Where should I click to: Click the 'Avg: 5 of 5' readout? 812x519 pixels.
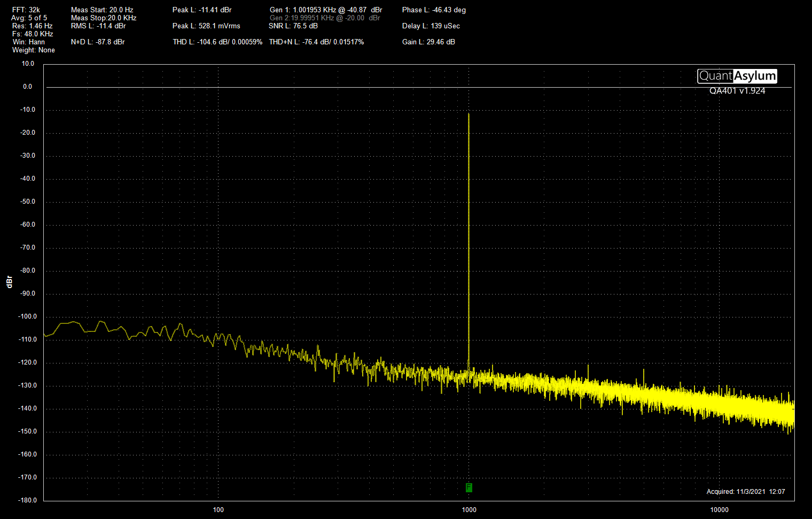tap(29, 18)
